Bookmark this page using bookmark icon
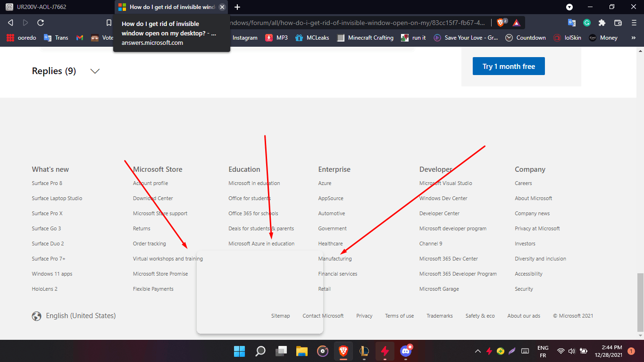 [109, 23]
